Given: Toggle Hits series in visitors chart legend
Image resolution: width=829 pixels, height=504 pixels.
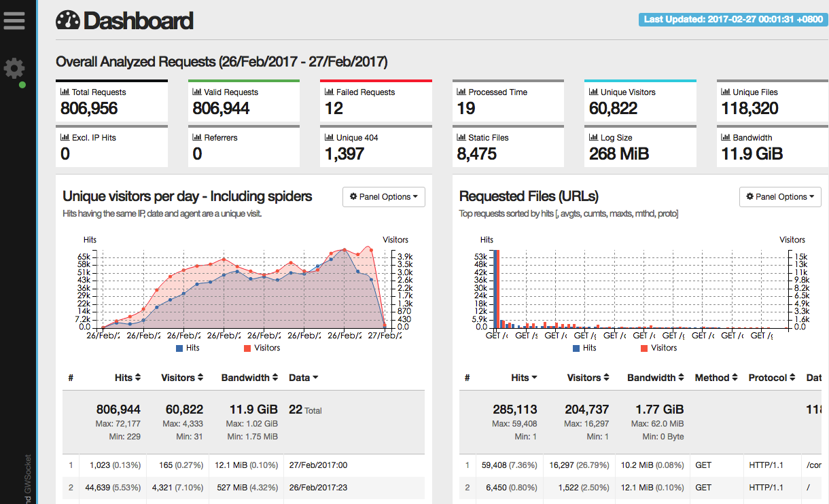Looking at the screenshot, I should [188, 348].
